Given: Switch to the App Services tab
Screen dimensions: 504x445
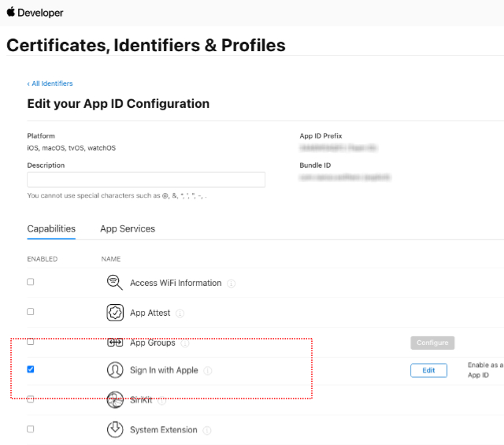Looking at the screenshot, I should 128,228.
